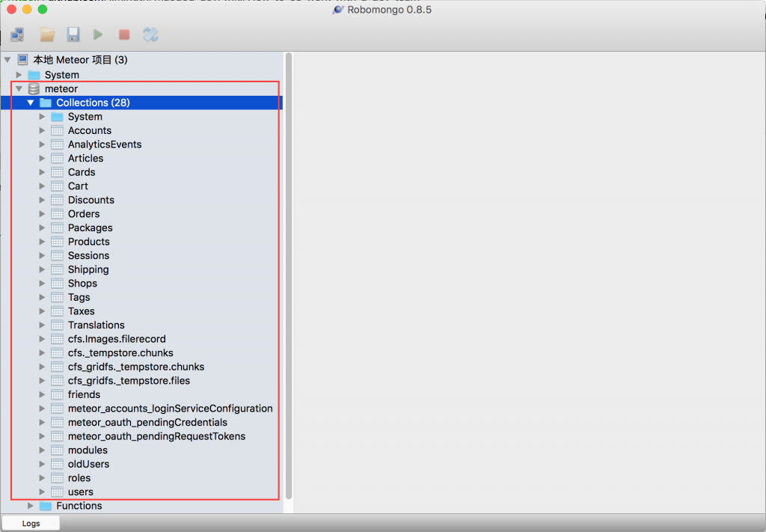The height and width of the screenshot is (532, 766).
Task: Click the Accounts collection table icon
Action: [57, 130]
